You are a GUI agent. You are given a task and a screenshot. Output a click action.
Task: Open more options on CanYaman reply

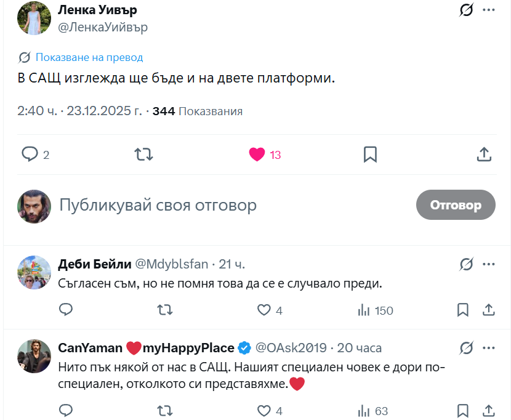[489, 347]
